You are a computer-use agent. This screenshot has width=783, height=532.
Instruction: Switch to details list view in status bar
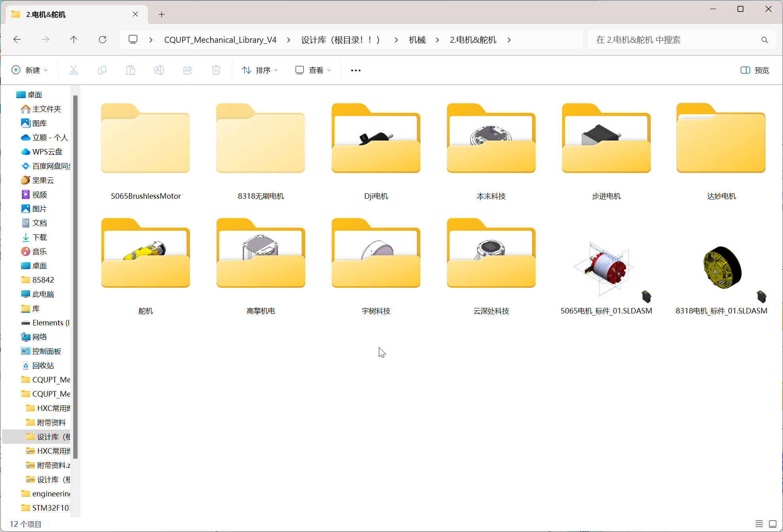point(759,524)
